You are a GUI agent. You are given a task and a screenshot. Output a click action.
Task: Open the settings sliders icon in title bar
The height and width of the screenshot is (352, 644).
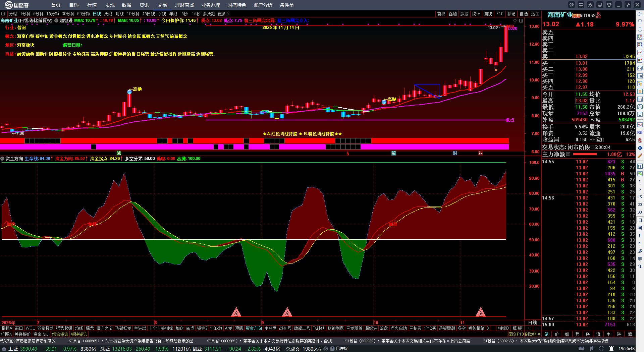(x=581, y=5)
